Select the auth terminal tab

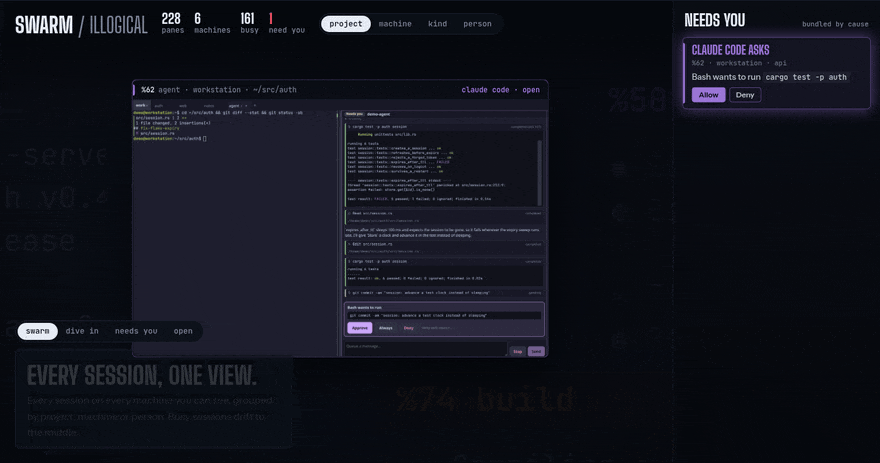point(159,106)
